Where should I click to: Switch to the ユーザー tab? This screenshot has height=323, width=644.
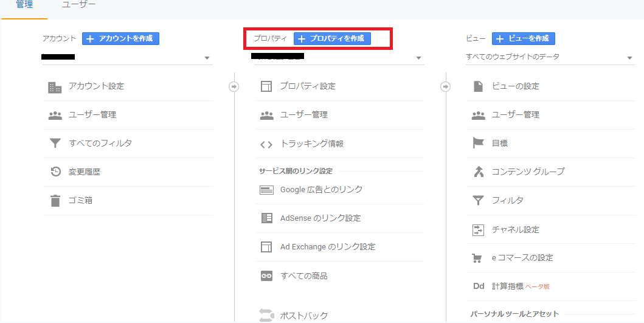pos(79,5)
